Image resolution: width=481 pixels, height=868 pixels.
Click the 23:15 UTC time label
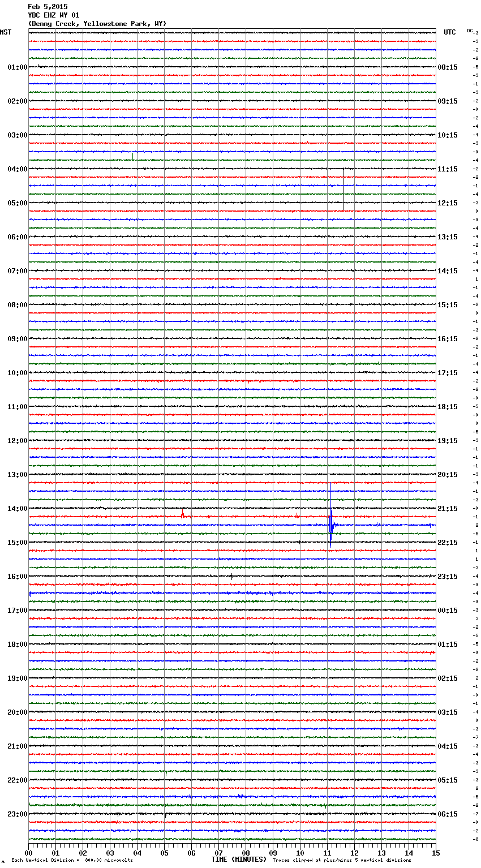(448, 577)
